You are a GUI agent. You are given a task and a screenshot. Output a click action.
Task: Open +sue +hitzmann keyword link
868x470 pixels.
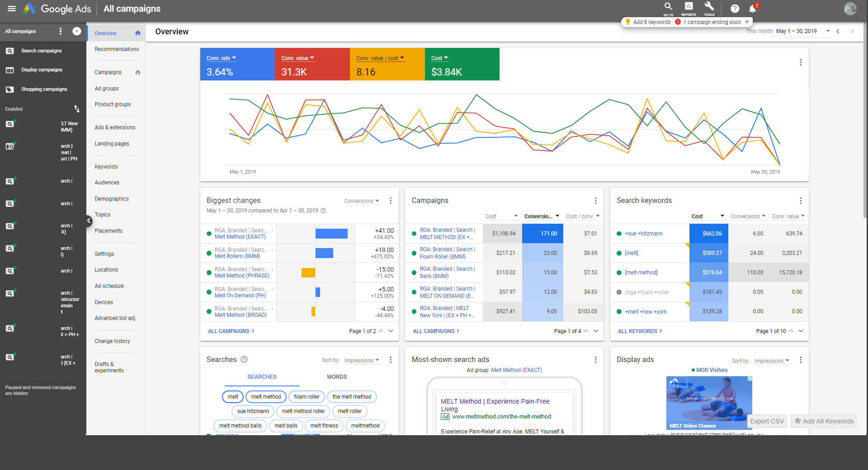pos(644,234)
